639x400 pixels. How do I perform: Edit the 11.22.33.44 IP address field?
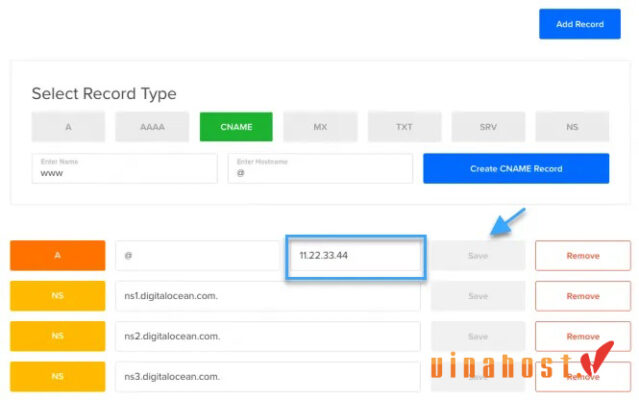[356, 257]
